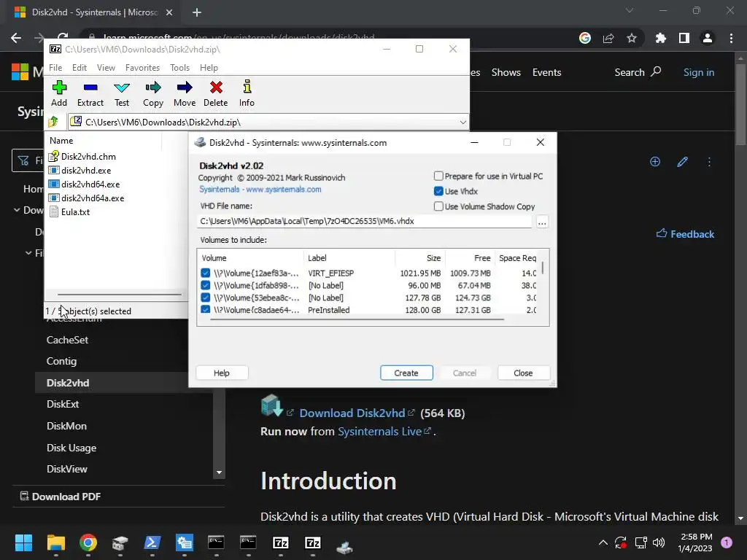This screenshot has height=560, width=747.
Task: Open the View menu in 7-Zip
Action: [106, 68]
